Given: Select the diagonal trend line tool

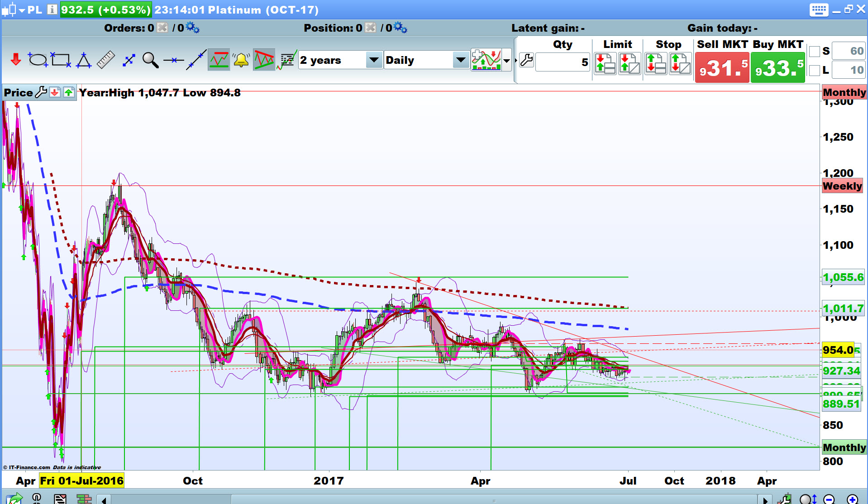Looking at the screenshot, I should 196,60.
